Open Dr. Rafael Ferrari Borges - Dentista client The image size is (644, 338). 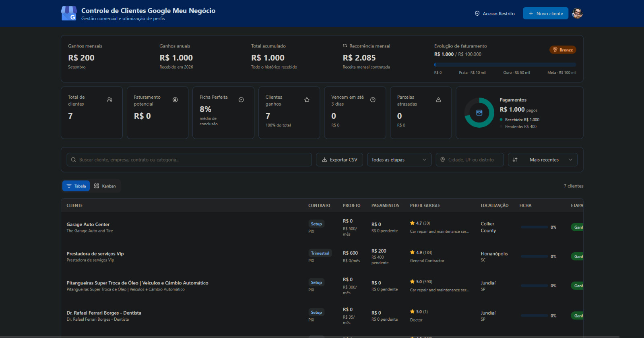(x=104, y=313)
